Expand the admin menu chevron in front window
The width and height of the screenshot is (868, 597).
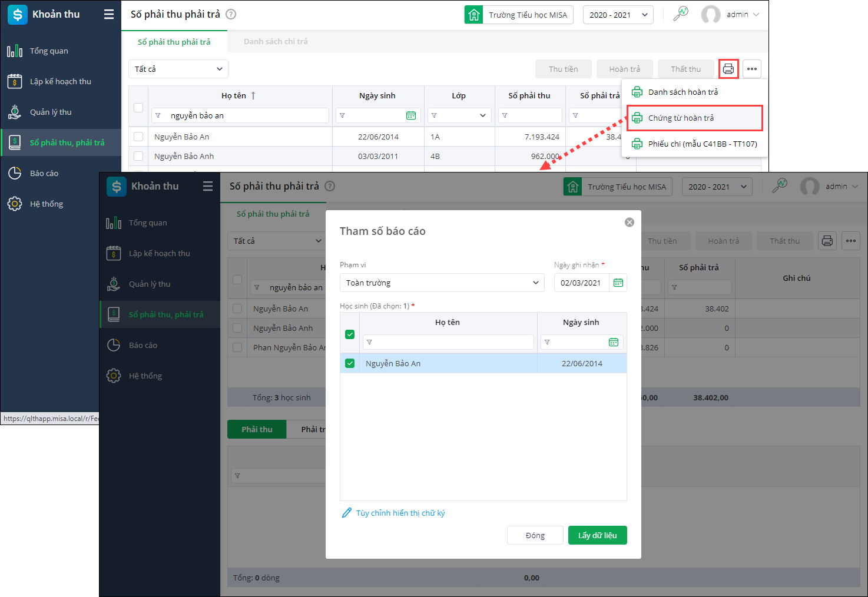pyautogui.click(x=855, y=187)
